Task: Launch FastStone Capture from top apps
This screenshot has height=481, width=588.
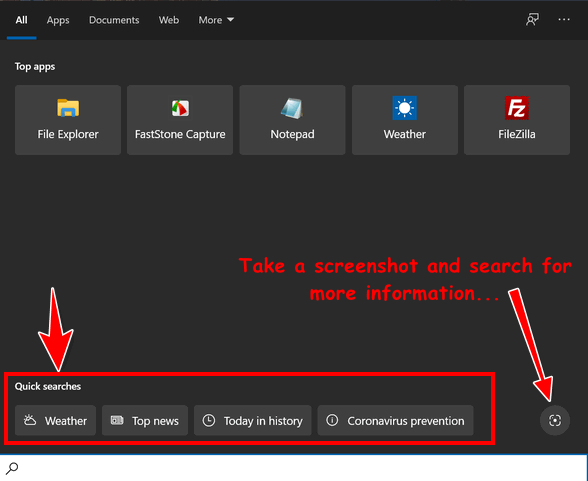Action: pyautogui.click(x=180, y=120)
